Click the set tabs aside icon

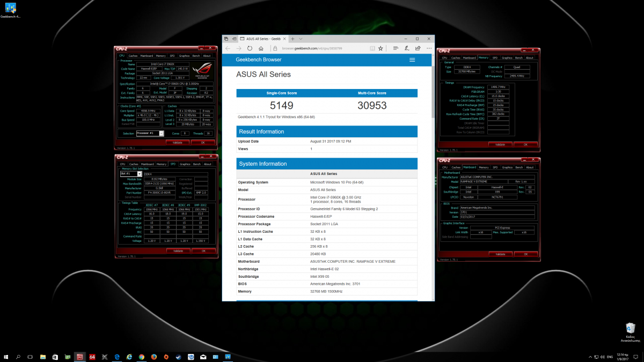click(235, 39)
